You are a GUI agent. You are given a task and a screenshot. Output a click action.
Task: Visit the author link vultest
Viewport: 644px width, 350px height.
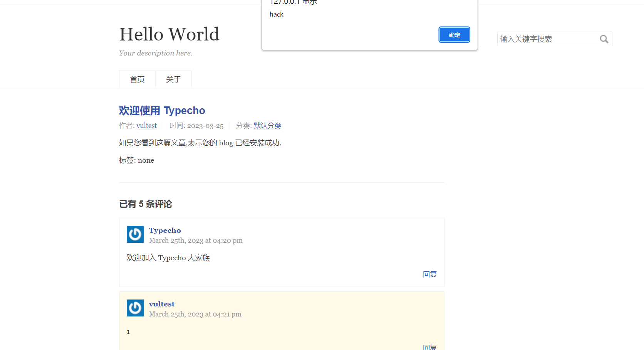click(146, 126)
